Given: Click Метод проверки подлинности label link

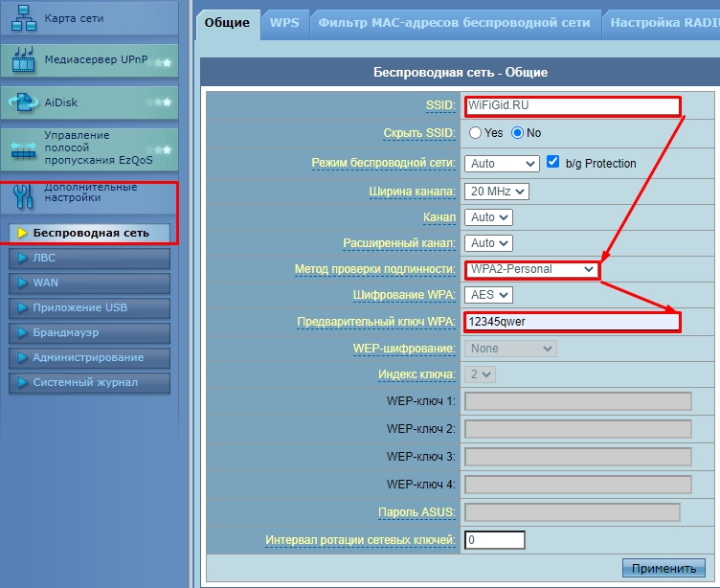Looking at the screenshot, I should pos(374,269).
